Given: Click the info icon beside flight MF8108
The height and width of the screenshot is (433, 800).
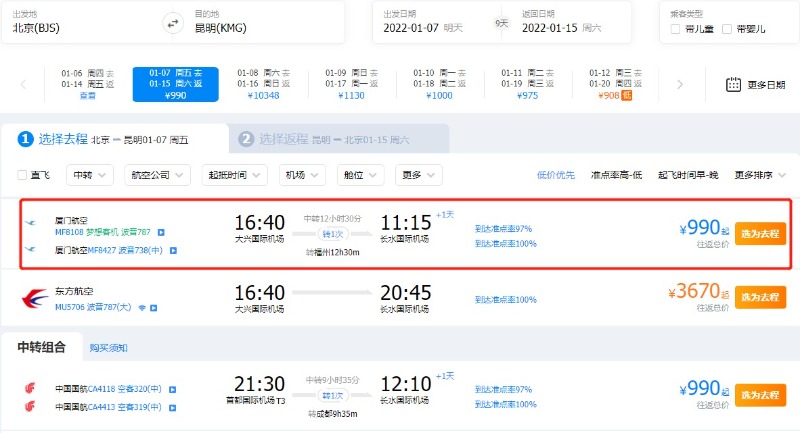Looking at the screenshot, I should pos(161,232).
